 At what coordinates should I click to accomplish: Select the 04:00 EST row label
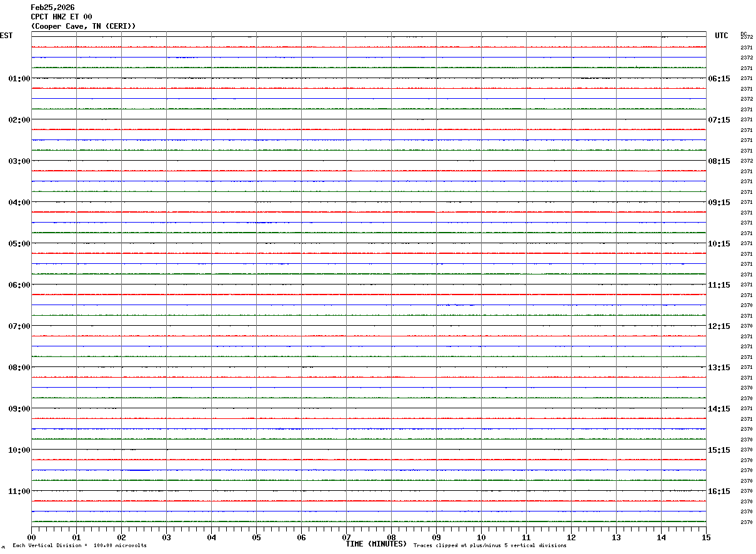point(19,203)
